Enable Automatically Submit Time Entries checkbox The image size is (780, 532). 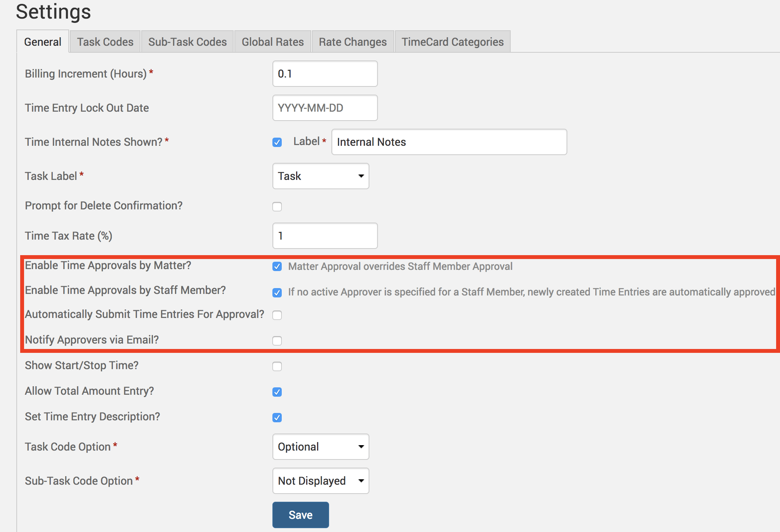[x=277, y=315]
